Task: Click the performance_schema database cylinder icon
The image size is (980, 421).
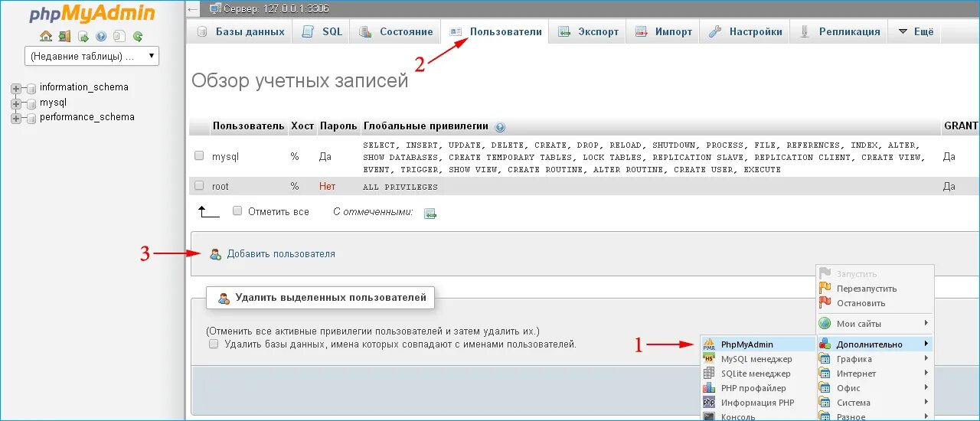Action: (x=31, y=117)
